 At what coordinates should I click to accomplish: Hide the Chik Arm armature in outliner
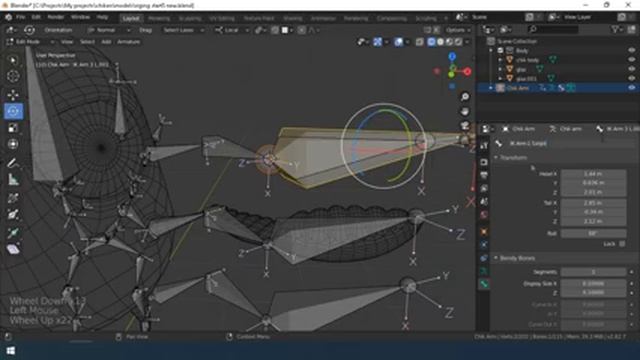(631, 87)
